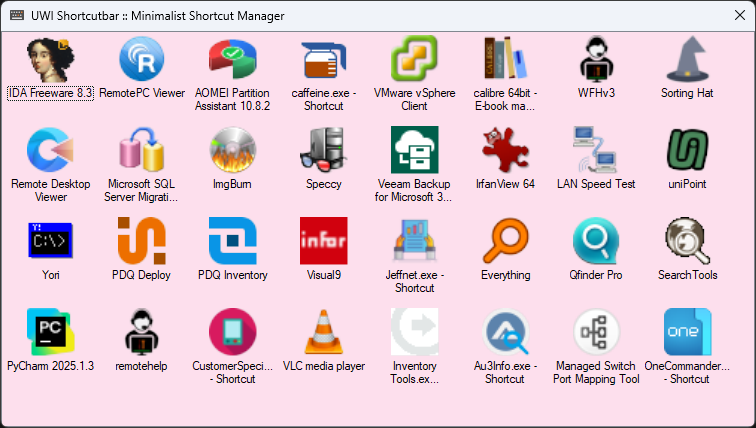Open the uniPoint green icon
Viewport: 756px width, 428px height.
(687, 150)
